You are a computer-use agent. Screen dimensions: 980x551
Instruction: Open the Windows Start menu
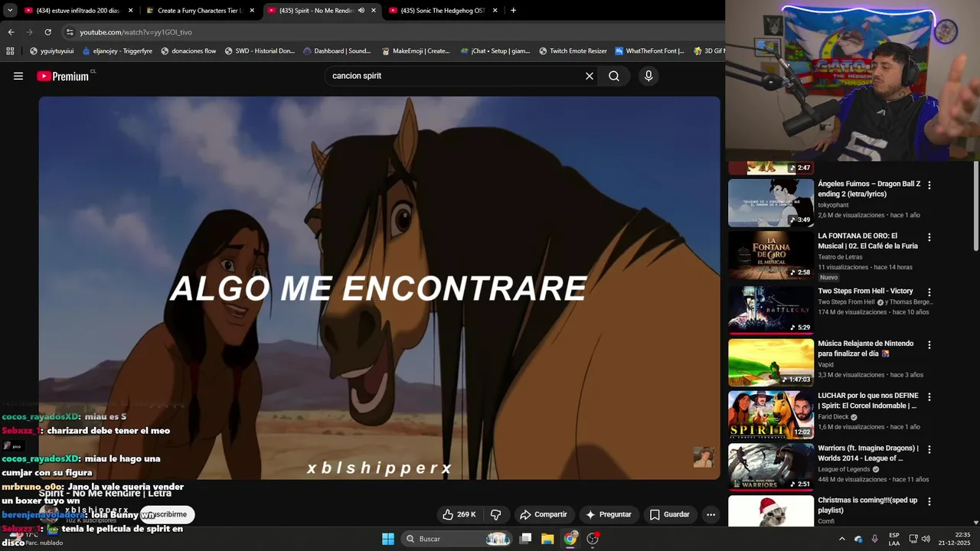click(x=388, y=539)
